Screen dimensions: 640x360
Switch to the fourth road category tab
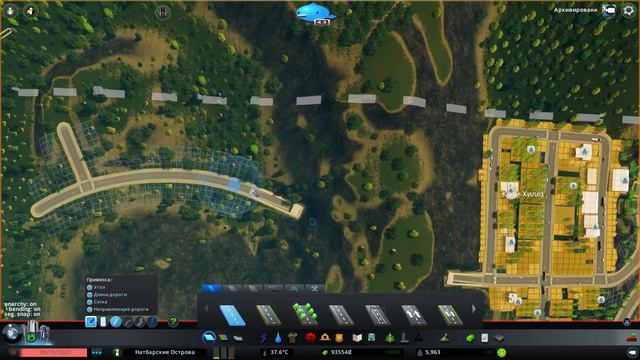pos(273,289)
